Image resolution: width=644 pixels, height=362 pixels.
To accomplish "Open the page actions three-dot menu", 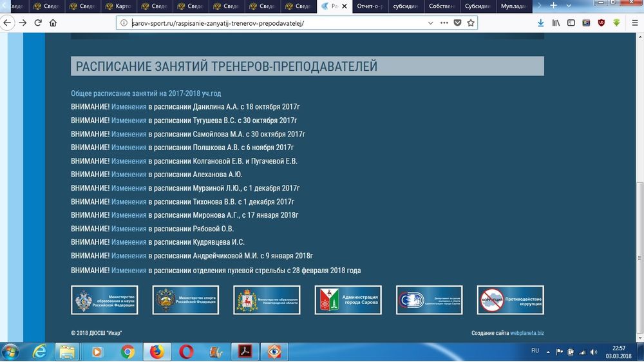I will pyautogui.click(x=444, y=23).
